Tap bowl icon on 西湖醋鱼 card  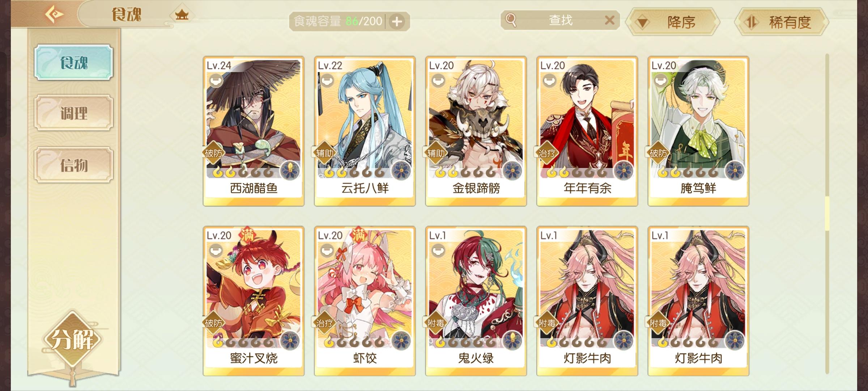(x=216, y=80)
